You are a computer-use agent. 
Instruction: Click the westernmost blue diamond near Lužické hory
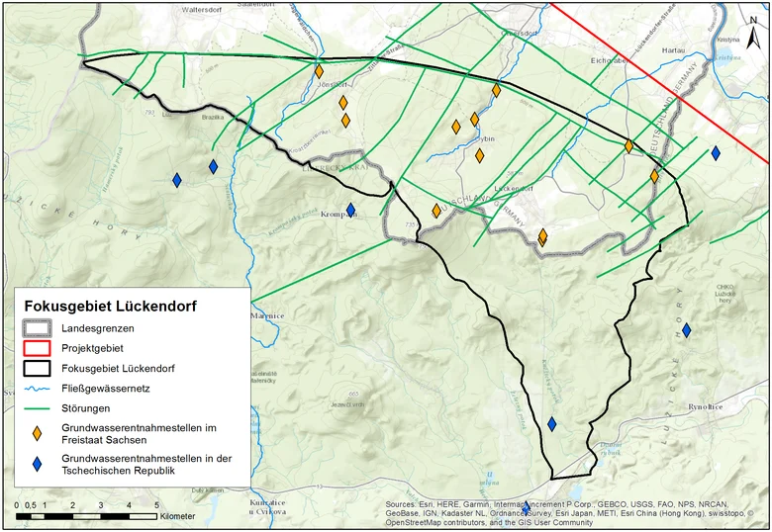(x=177, y=180)
